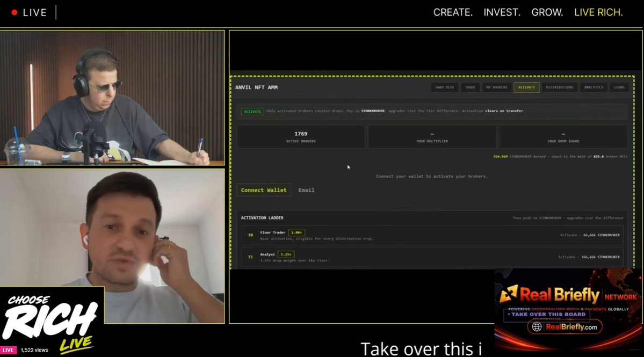
Task: Switch to the Trade tab
Action: [470, 88]
